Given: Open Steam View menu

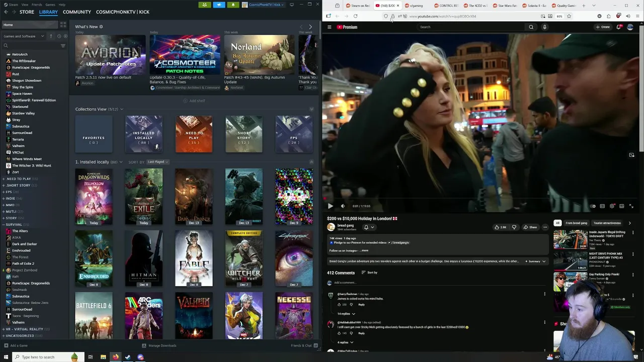Looking at the screenshot, I should tap(25, 5).
